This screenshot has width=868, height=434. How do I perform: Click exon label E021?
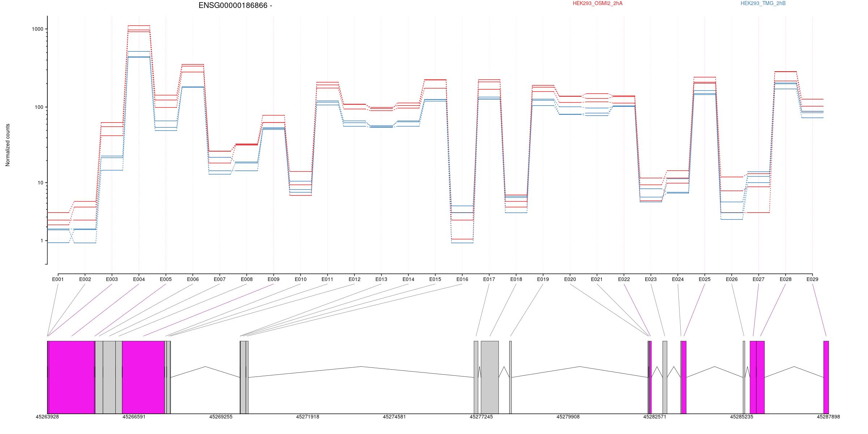coord(597,279)
